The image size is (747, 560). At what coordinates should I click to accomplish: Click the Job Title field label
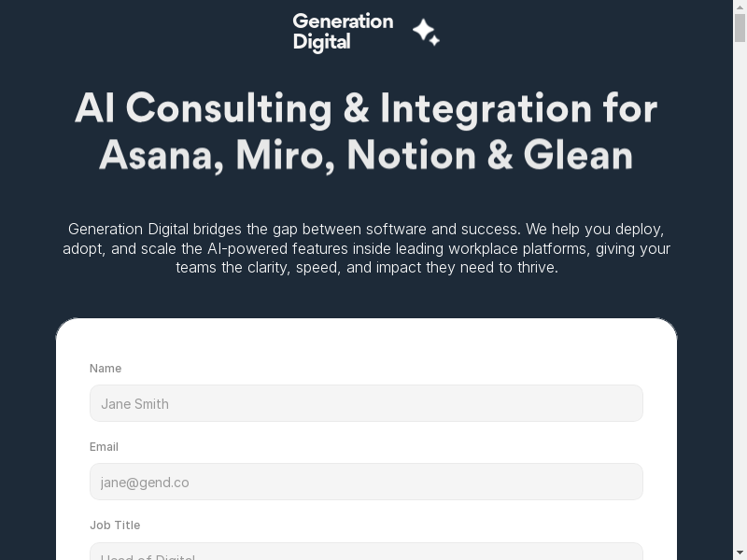tap(115, 525)
